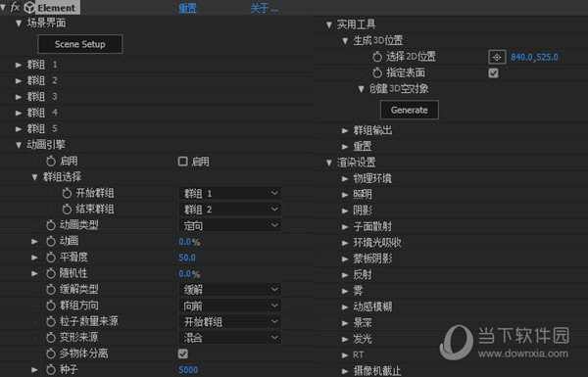Screen dimensions: 588x377
Task: Toggle stopwatch for 缓解类型
Action: [51, 289]
